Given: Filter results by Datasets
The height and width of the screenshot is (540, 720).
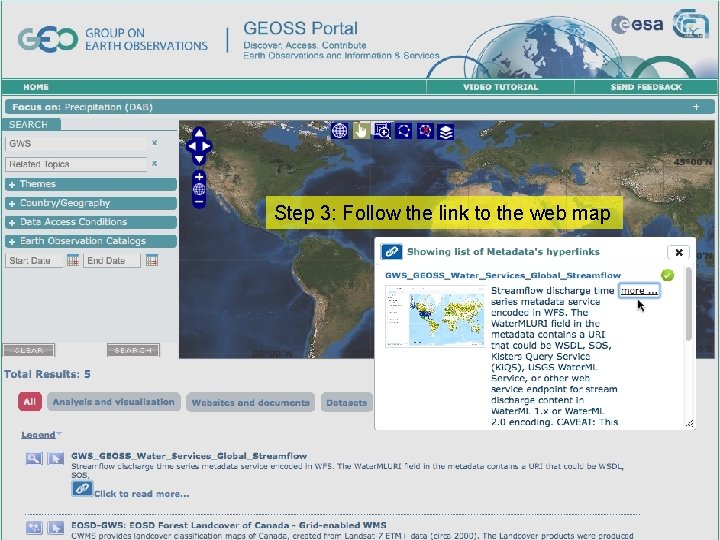Looking at the screenshot, I should pyautogui.click(x=347, y=402).
